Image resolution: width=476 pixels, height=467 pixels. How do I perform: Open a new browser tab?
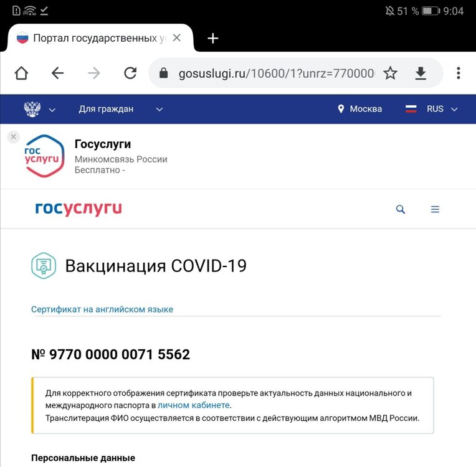click(x=213, y=38)
